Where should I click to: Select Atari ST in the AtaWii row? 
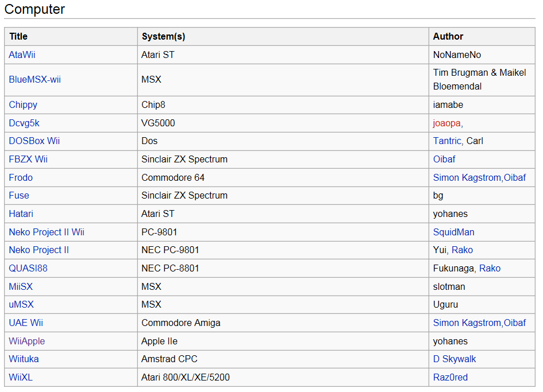tap(157, 55)
